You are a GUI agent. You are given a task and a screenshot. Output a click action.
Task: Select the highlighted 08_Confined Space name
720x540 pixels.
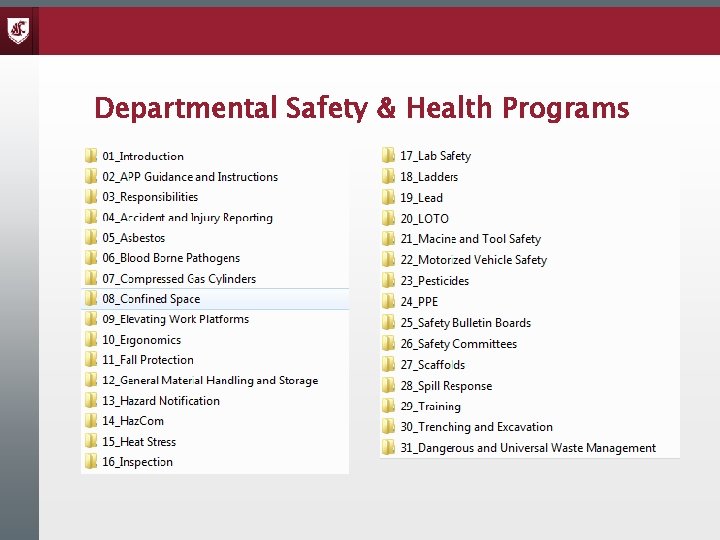151,299
